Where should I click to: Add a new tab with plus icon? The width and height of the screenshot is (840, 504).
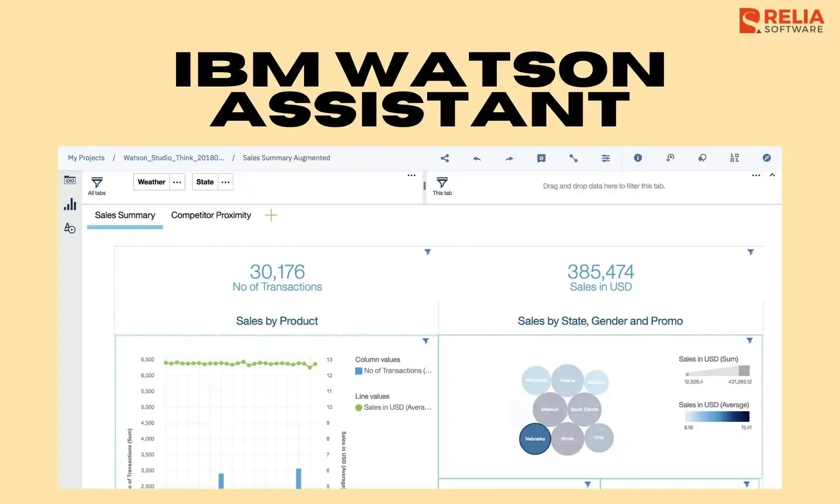(271, 215)
